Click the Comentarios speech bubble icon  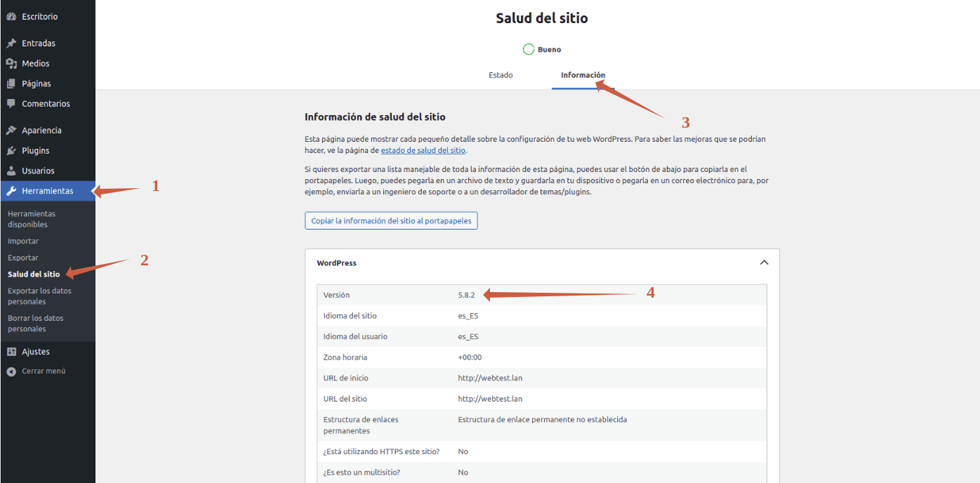11,103
